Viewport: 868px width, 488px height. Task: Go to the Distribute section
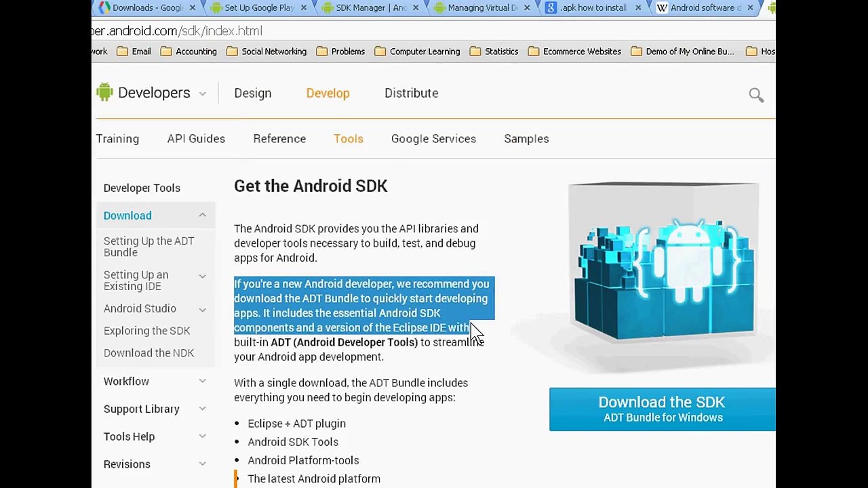point(411,93)
